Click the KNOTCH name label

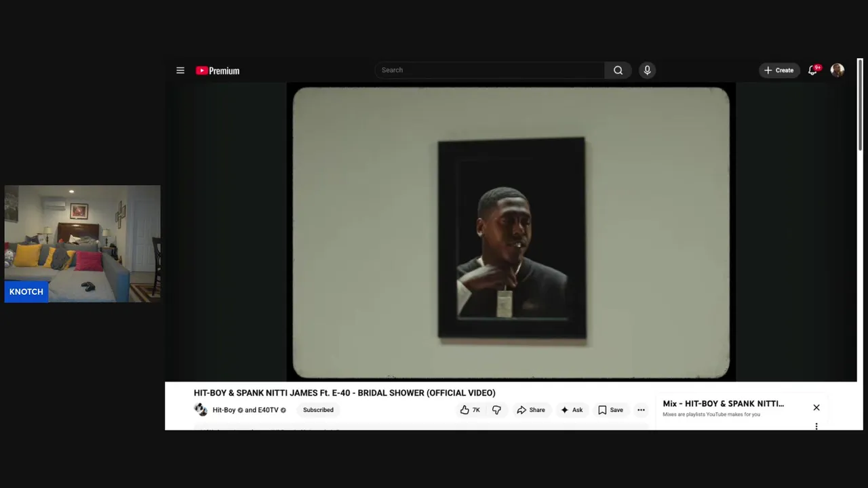point(26,291)
